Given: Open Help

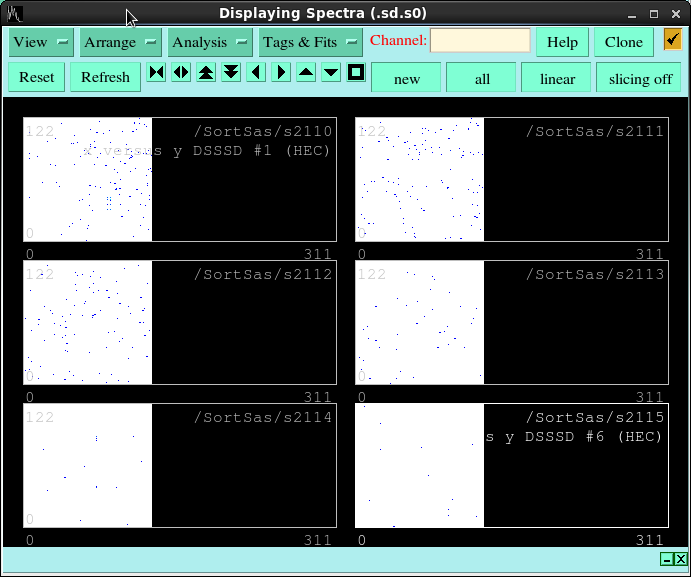Looking at the screenshot, I should pyautogui.click(x=562, y=42).
